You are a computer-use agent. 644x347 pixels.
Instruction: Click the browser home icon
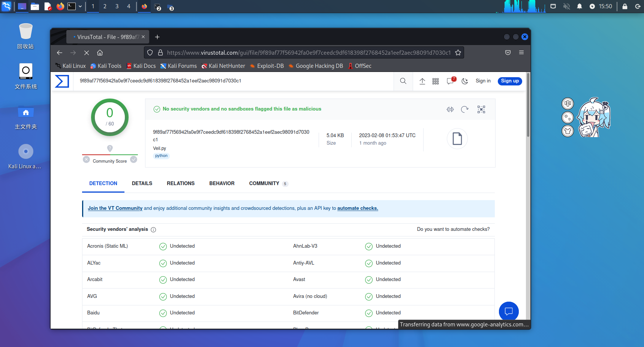(x=100, y=53)
